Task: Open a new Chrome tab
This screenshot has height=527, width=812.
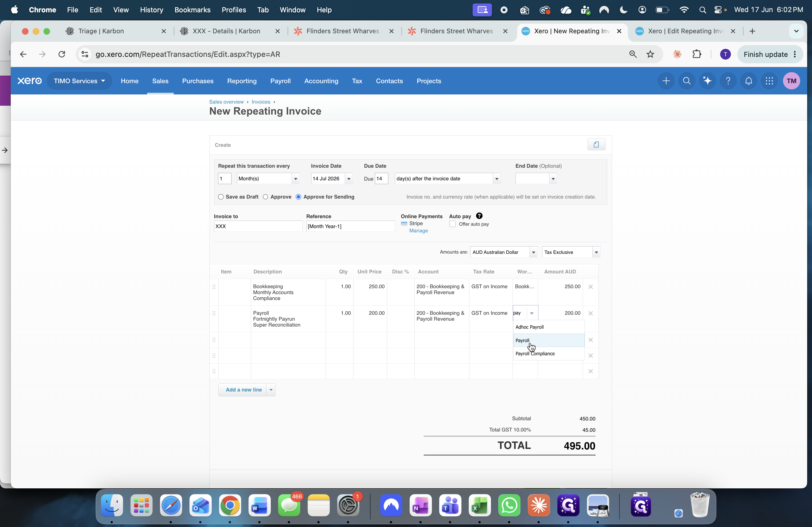Action: (x=752, y=31)
